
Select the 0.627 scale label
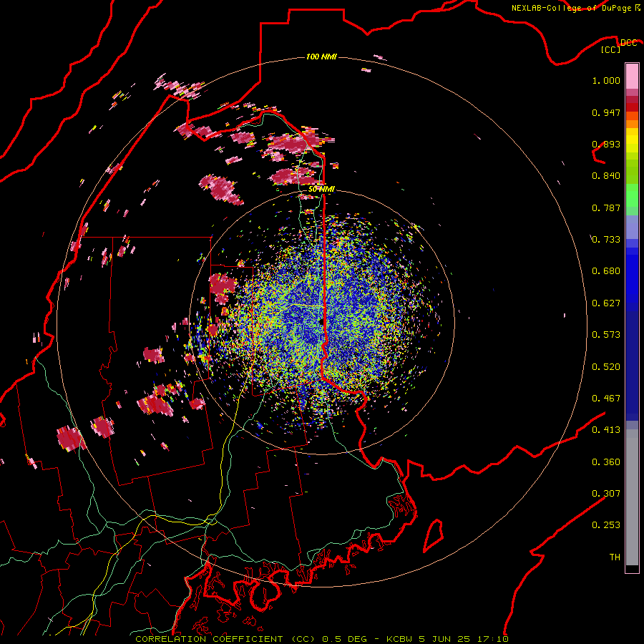[x=606, y=303]
